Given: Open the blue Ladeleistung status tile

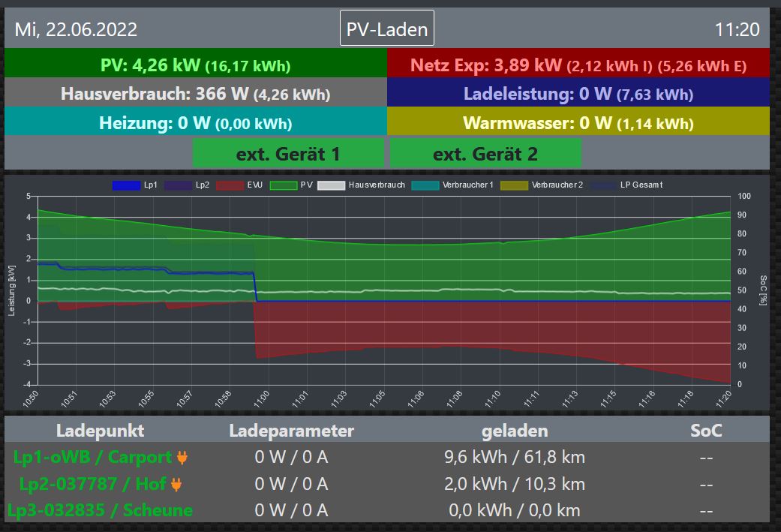Looking at the screenshot, I should (x=578, y=94).
